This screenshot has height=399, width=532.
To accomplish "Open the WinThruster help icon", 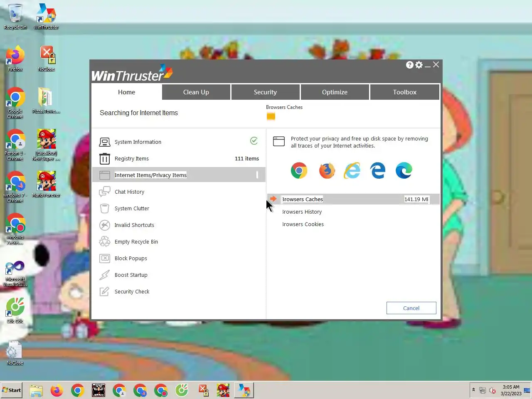I will click(410, 65).
